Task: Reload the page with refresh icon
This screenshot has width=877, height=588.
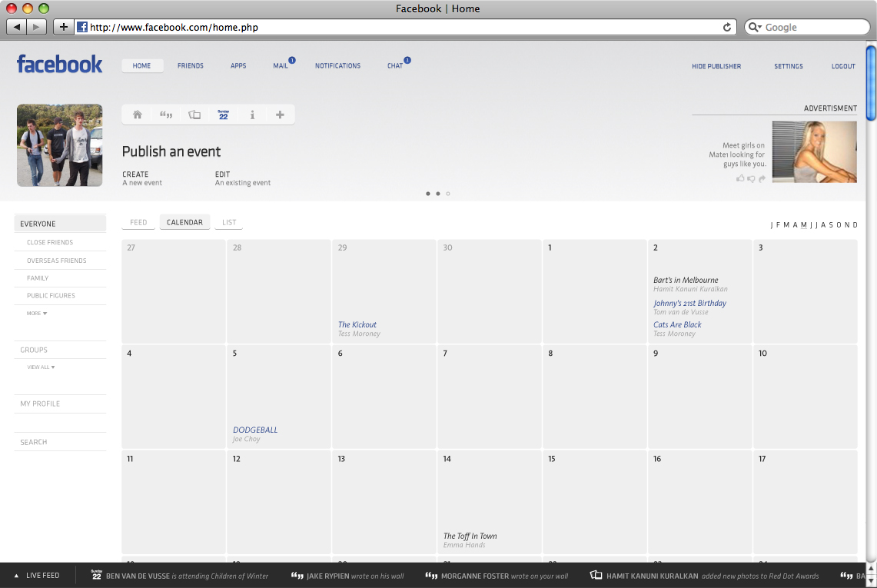Action: (727, 28)
